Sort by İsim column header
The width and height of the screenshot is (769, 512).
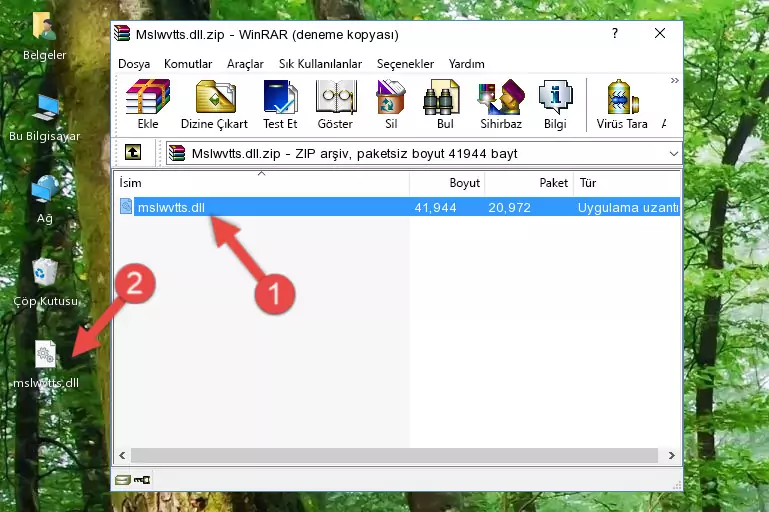pos(262,182)
